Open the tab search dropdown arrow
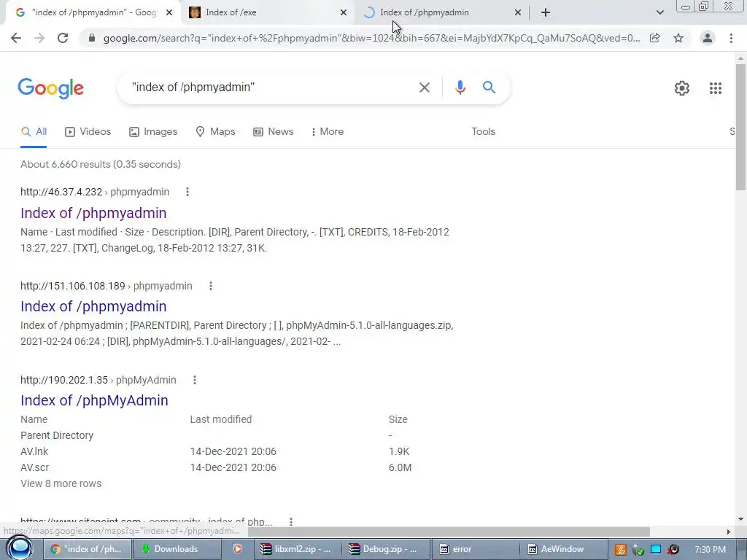Screen dimensions: 747x560 coord(659,13)
